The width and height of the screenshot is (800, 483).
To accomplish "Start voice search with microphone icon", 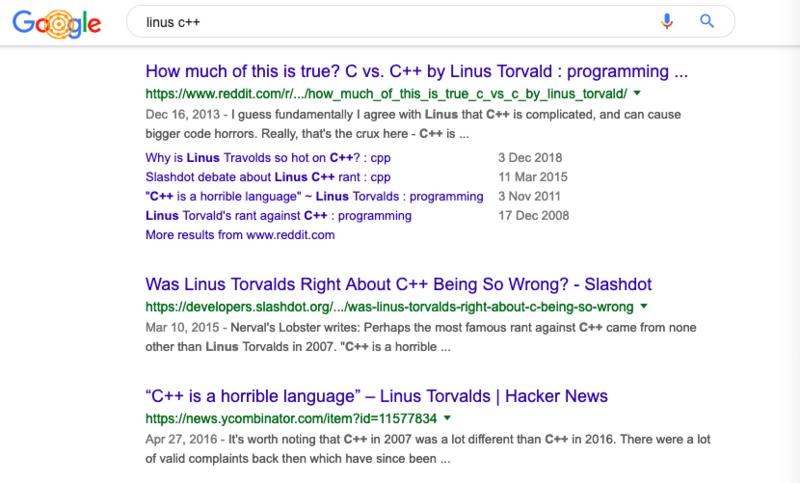I will (x=666, y=21).
